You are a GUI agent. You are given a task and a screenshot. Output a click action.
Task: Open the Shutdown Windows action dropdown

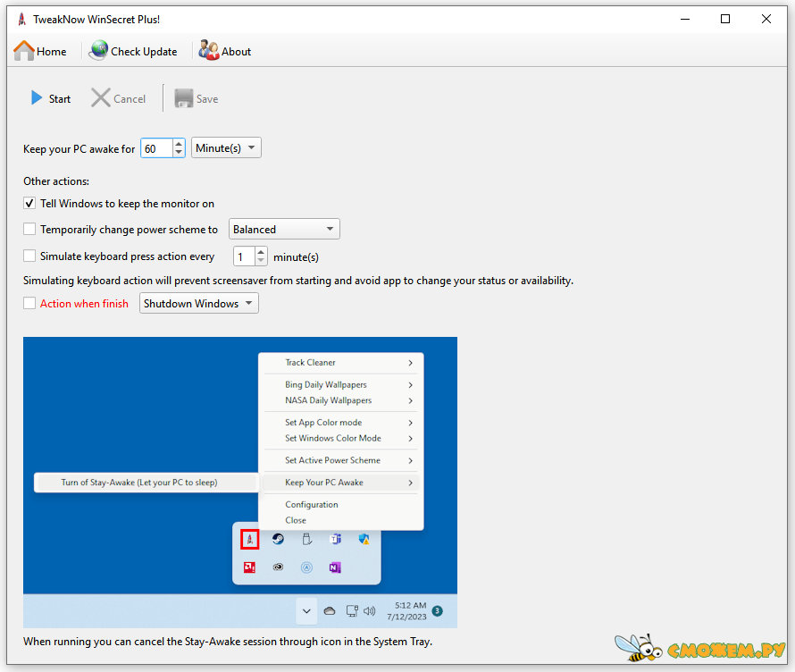pyautogui.click(x=198, y=303)
